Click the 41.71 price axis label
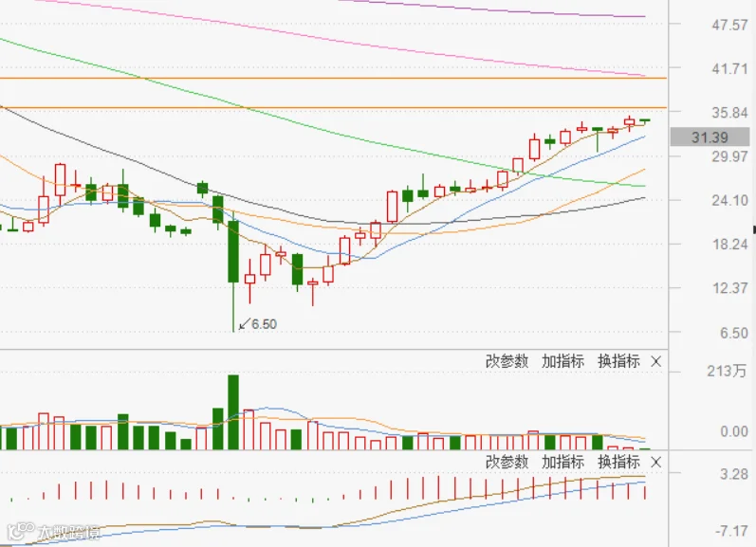Image resolution: width=756 pixels, height=547 pixels. coord(729,69)
